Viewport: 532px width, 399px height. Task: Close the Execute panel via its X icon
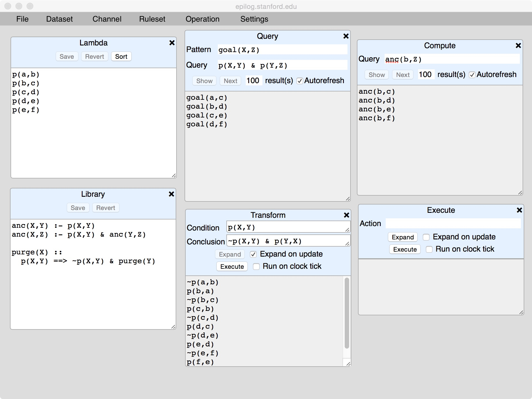(x=519, y=210)
